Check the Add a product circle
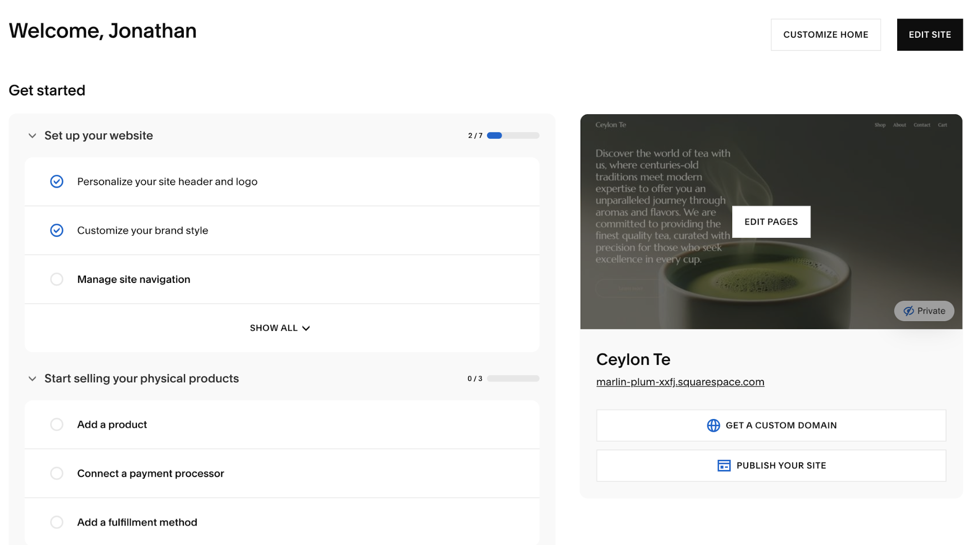The width and height of the screenshot is (980, 545). click(57, 424)
